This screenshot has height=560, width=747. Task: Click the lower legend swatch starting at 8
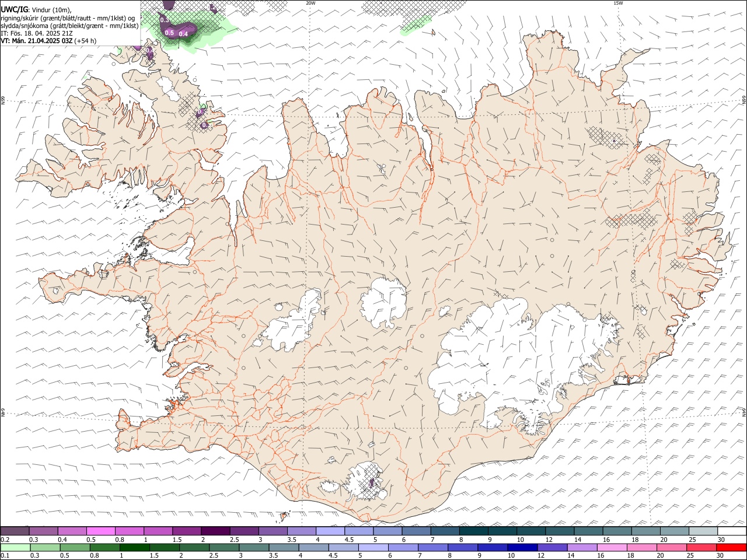click(x=463, y=547)
